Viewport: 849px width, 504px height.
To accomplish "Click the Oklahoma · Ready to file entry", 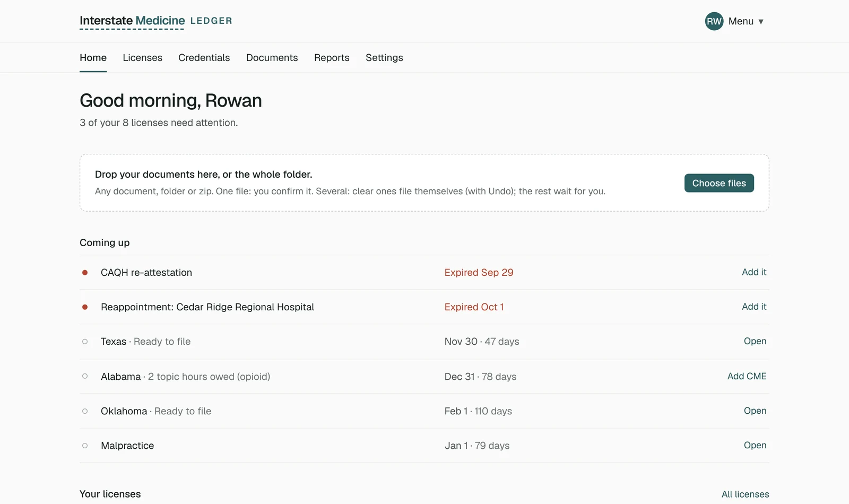I will click(x=156, y=411).
